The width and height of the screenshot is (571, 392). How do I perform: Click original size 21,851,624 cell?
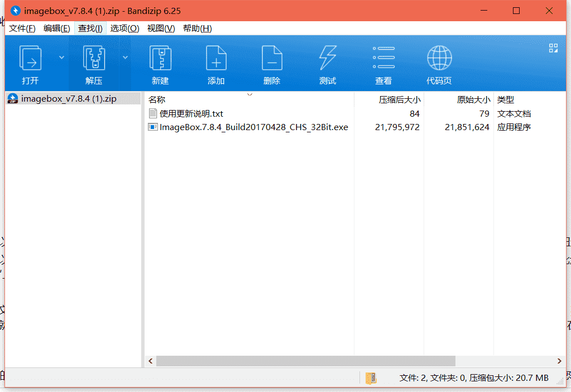[467, 127]
